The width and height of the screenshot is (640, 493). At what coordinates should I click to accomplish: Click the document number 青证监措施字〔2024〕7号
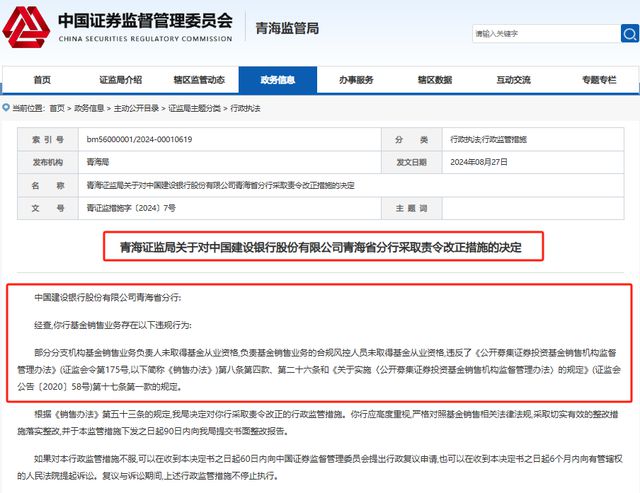[131, 208]
